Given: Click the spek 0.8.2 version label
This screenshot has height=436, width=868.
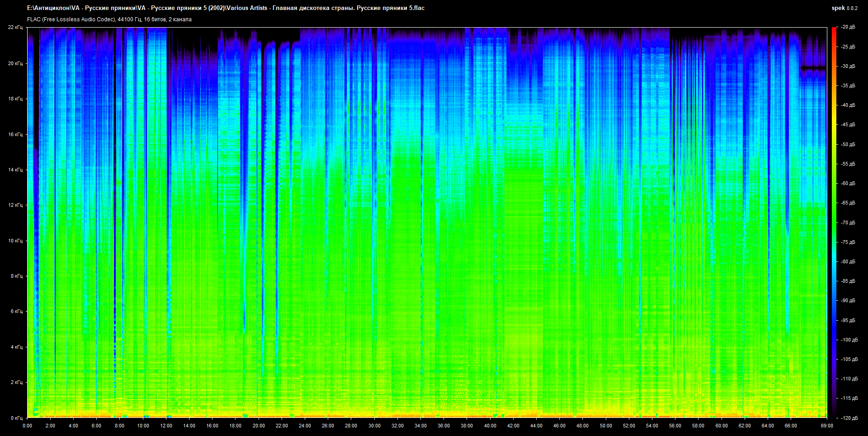Looking at the screenshot, I should (844, 8).
